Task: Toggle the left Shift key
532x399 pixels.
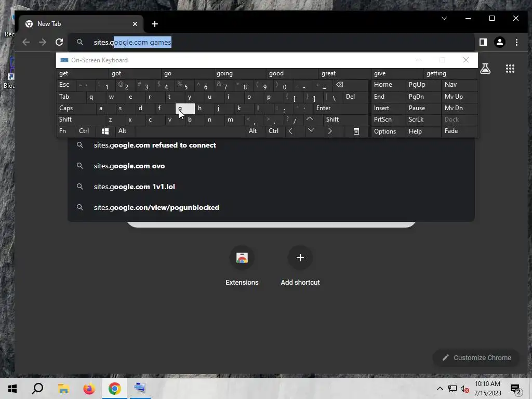Action: coord(81,119)
